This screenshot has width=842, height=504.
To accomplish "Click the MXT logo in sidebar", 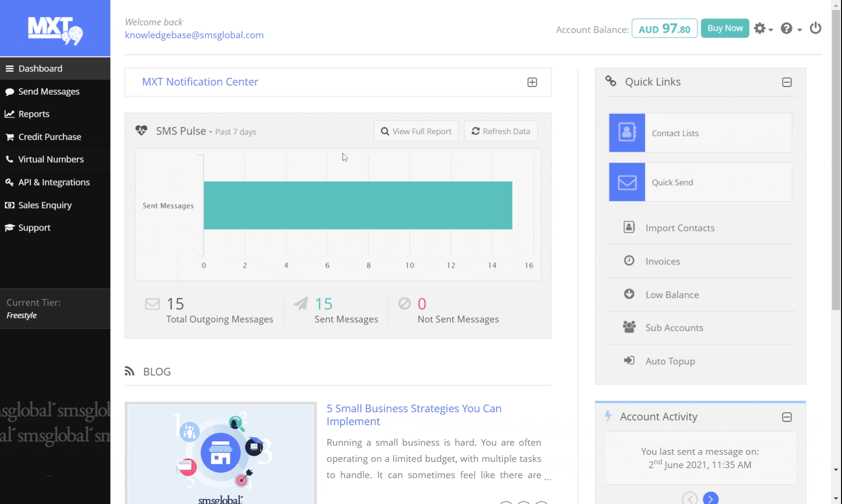I will click(x=55, y=30).
